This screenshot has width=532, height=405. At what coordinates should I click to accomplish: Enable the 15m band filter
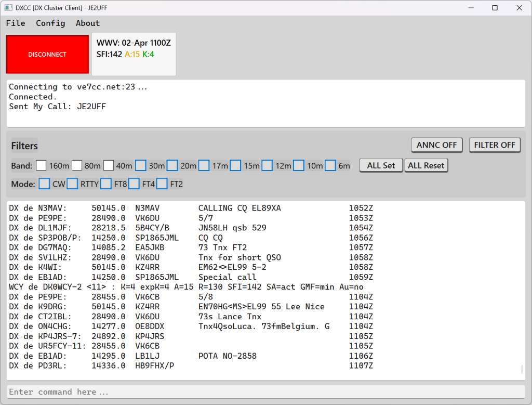(235, 165)
